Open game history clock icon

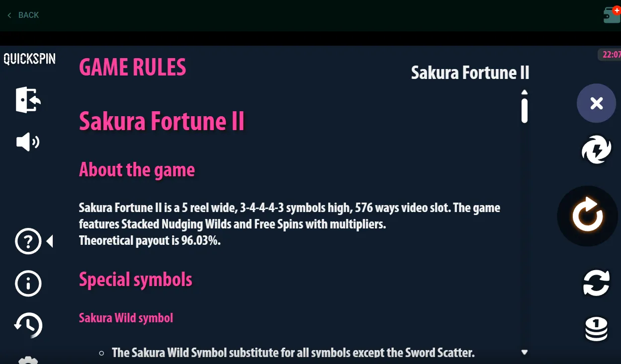28,325
